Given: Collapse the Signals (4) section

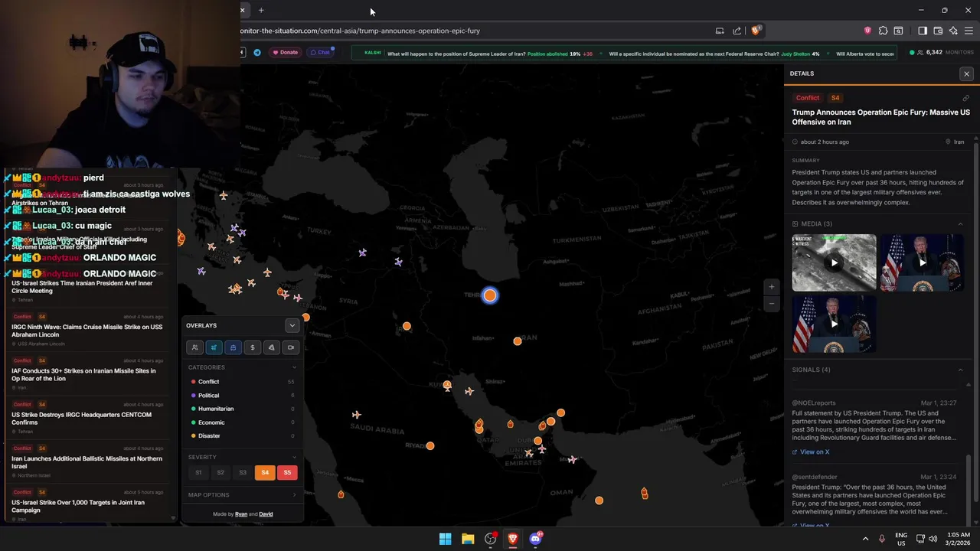Looking at the screenshot, I should coord(960,370).
